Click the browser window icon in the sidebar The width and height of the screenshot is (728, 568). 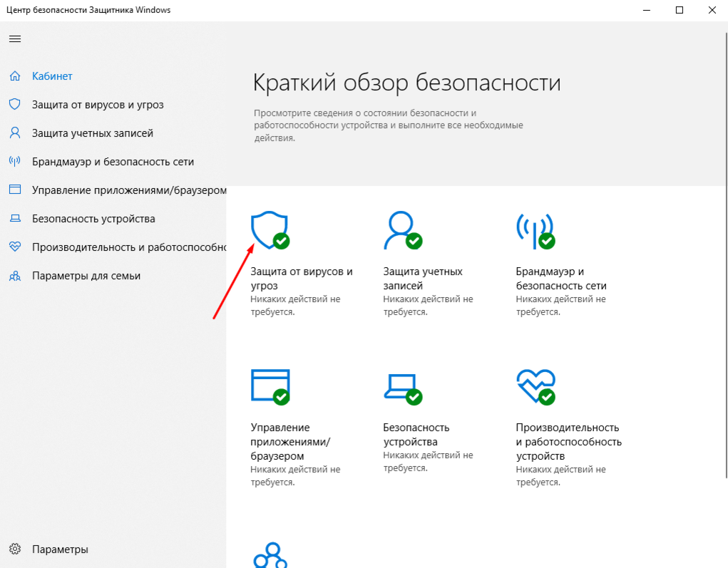coord(15,190)
